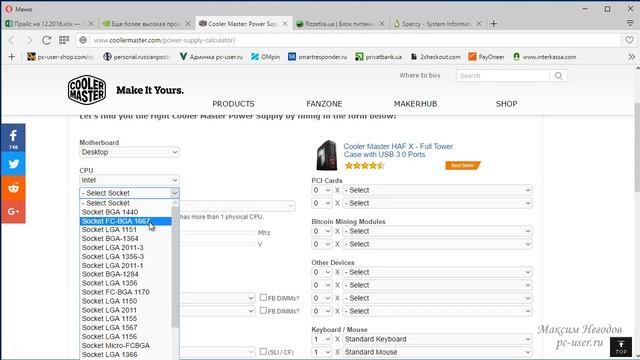
Task: Select Socket LGA 1150 option
Action: click(x=125, y=301)
